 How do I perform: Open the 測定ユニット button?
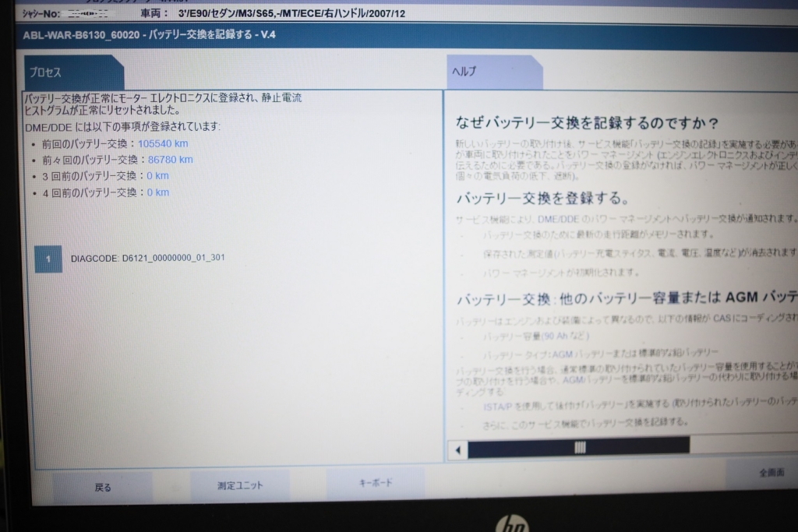click(x=240, y=486)
